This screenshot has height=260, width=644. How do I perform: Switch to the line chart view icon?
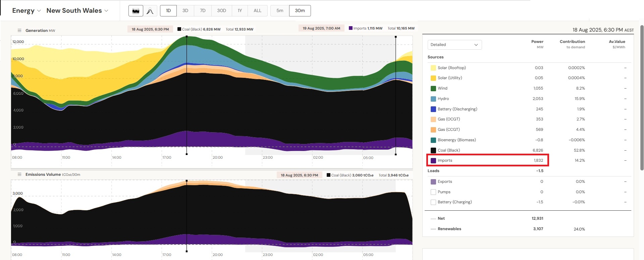(x=150, y=11)
